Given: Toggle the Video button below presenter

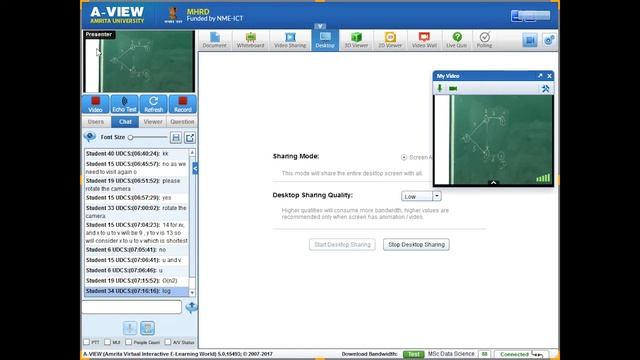Looking at the screenshot, I should click(96, 104).
